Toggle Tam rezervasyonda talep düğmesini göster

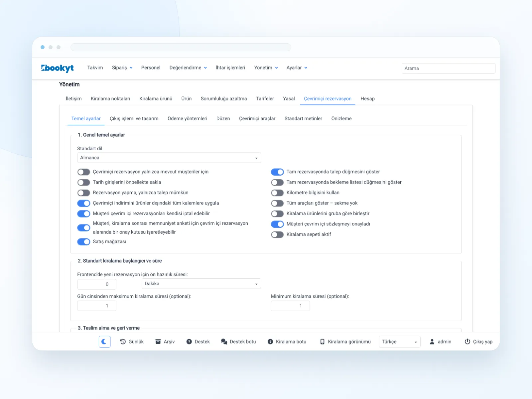tap(277, 172)
